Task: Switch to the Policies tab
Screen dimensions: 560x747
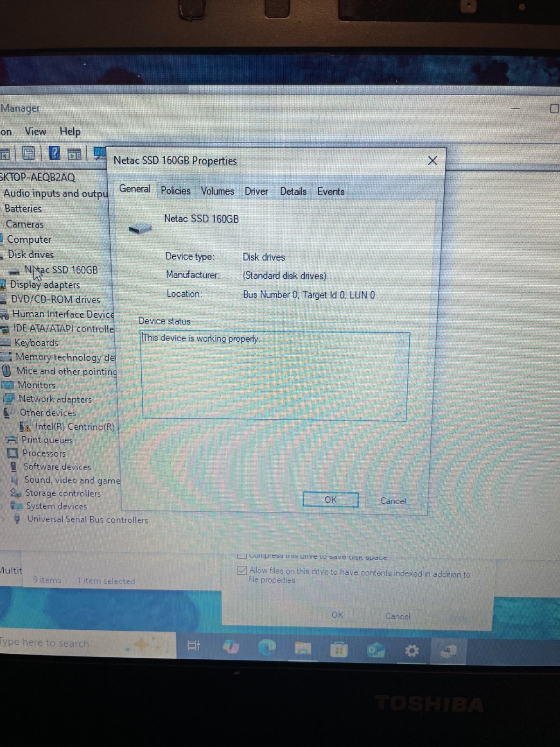Action: [x=175, y=190]
